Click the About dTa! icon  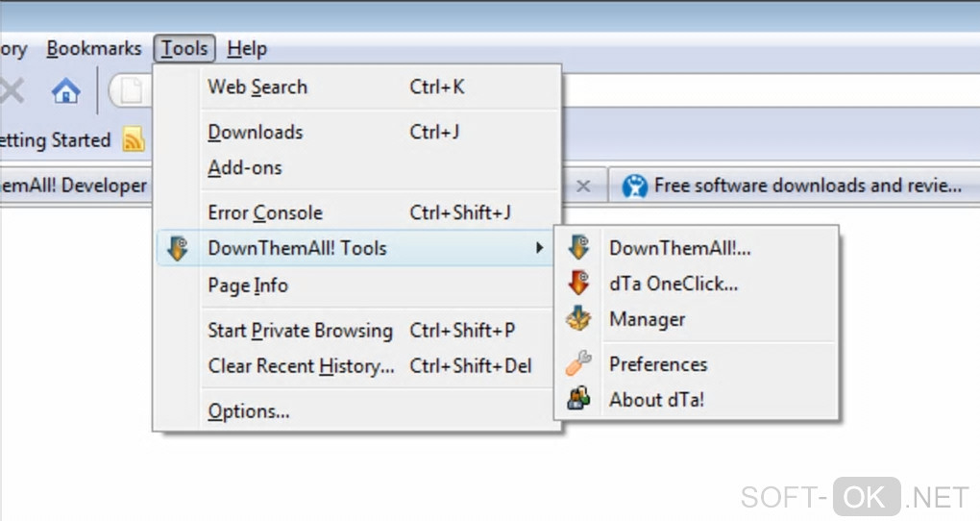(578, 399)
